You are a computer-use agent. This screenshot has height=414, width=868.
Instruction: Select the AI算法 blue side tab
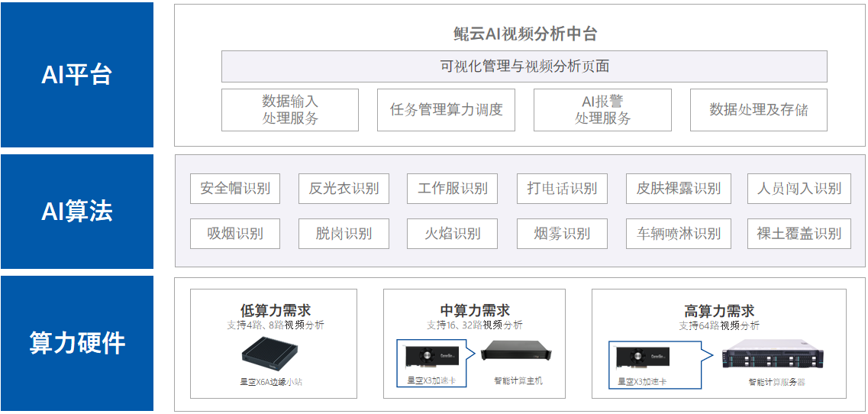(x=76, y=212)
